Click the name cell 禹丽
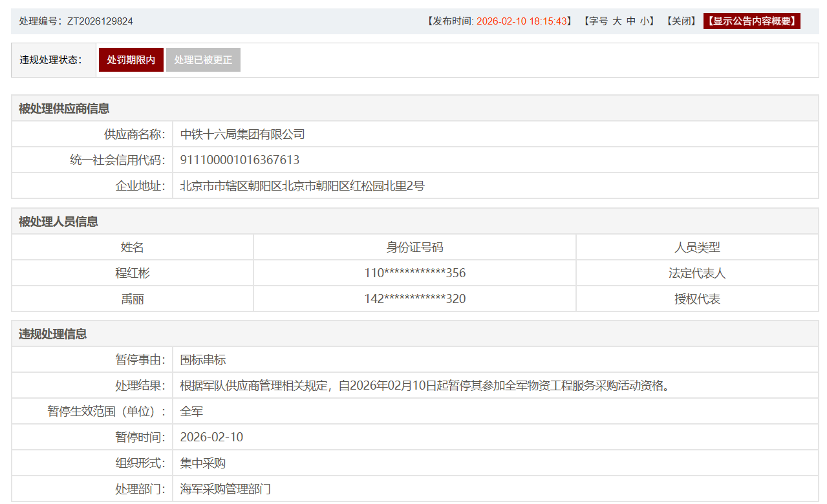Screen dimensions: 827x504 point(133,299)
